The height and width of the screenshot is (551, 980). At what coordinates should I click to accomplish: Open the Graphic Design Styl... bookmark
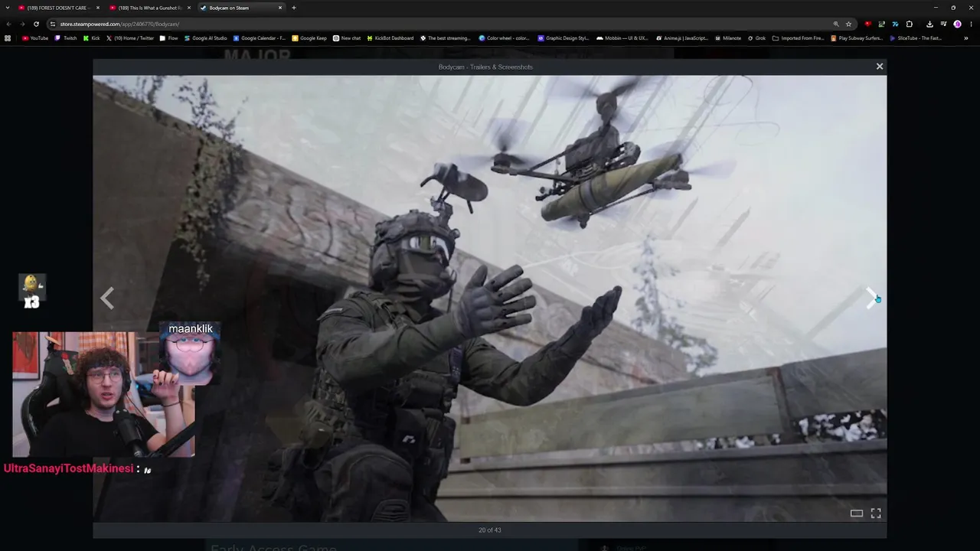563,38
